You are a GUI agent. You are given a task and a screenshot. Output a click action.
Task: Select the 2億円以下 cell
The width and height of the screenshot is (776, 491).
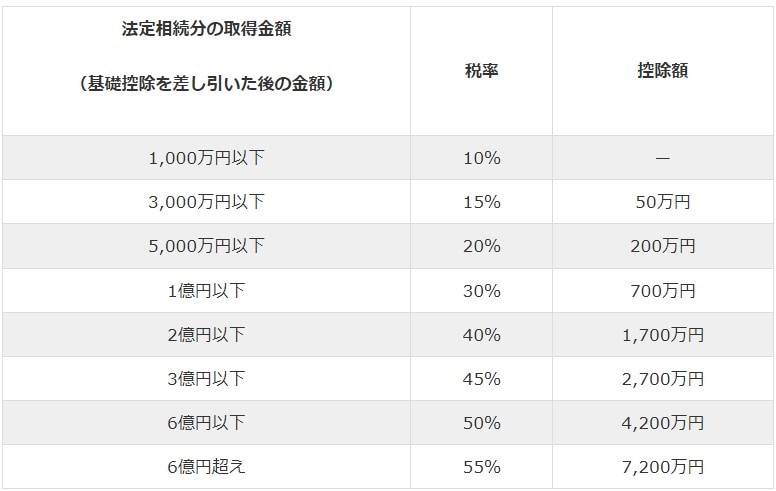(x=206, y=335)
